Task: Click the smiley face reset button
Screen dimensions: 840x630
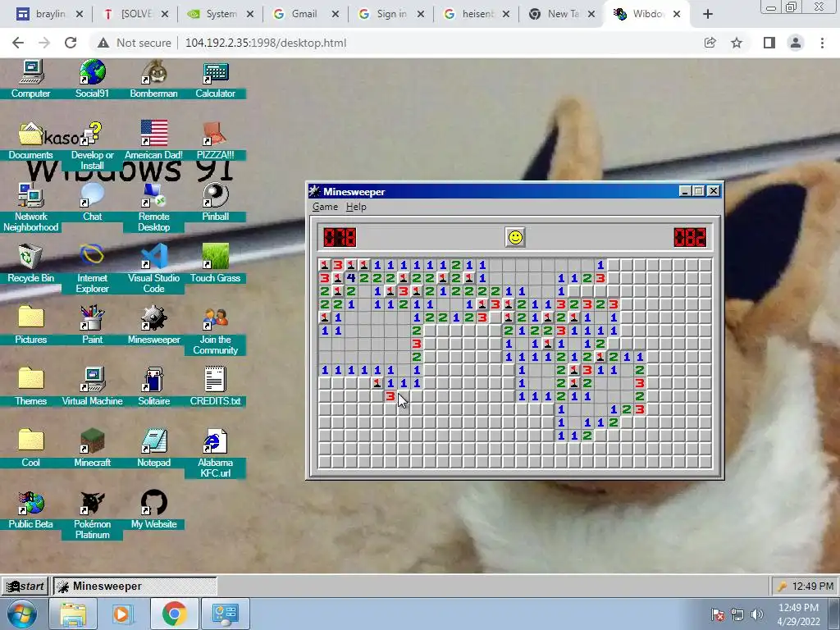Action: coord(515,237)
